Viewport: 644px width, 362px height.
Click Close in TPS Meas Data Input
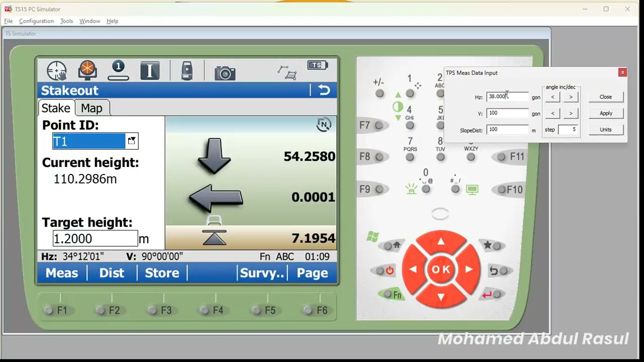click(606, 97)
